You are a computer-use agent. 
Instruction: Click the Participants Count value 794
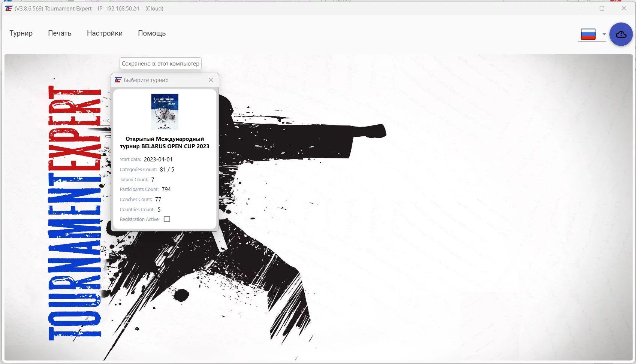point(166,189)
